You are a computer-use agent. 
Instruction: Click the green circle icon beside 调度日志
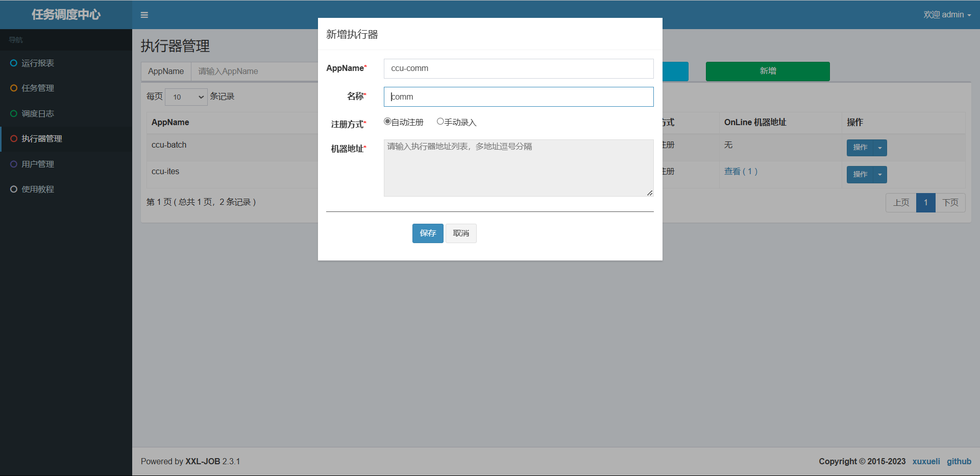click(14, 113)
